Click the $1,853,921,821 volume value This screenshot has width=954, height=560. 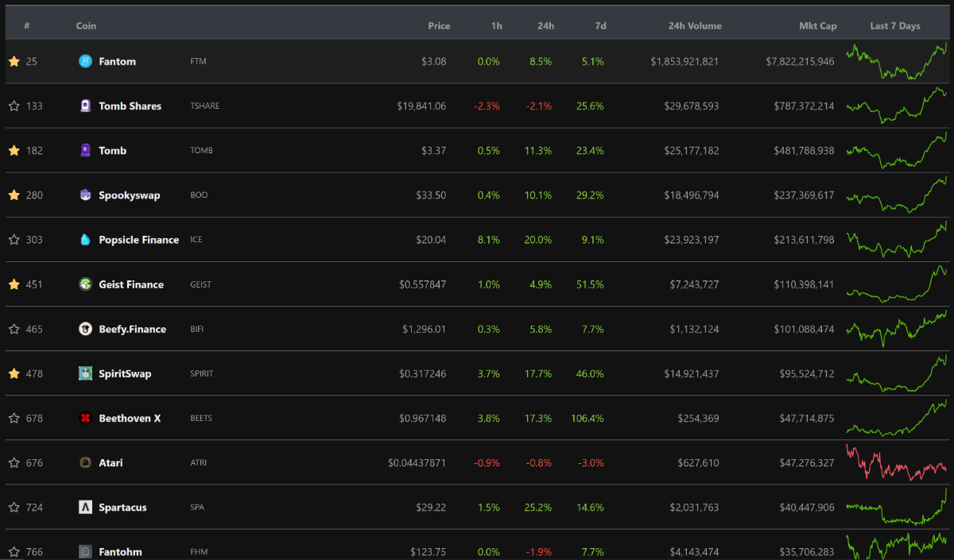[684, 61]
